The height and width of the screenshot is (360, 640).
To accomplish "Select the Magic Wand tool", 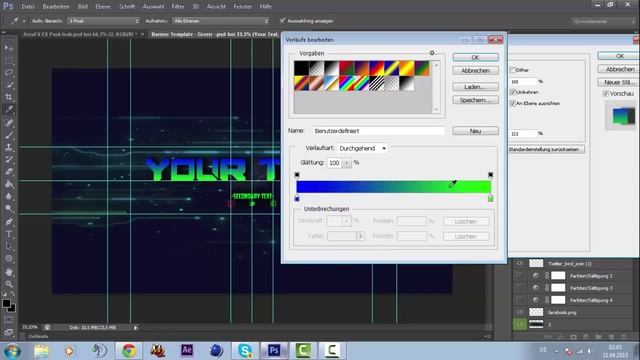I will tap(9, 85).
